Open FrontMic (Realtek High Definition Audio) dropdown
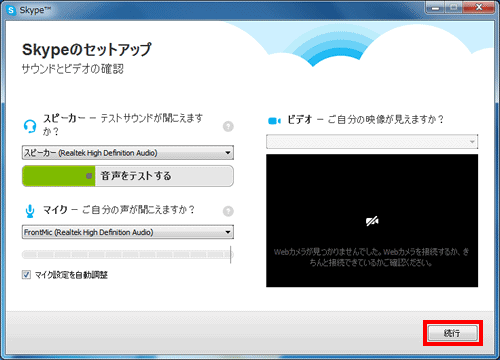500x360 pixels. 128,232
